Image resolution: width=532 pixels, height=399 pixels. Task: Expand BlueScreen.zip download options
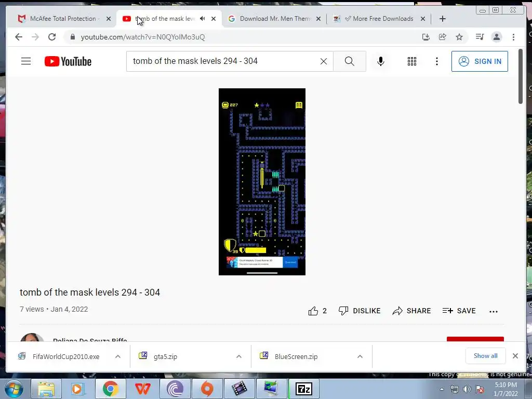pos(360,356)
